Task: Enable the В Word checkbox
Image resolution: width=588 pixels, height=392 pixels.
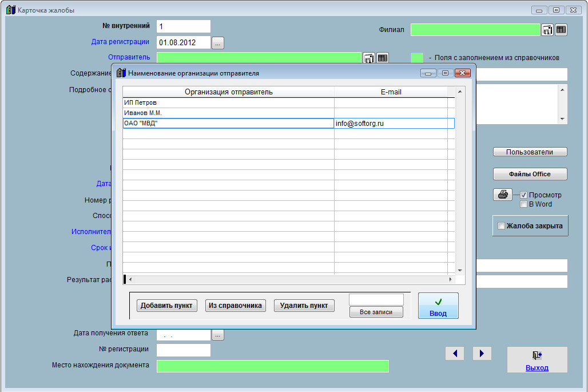Action: pos(524,204)
